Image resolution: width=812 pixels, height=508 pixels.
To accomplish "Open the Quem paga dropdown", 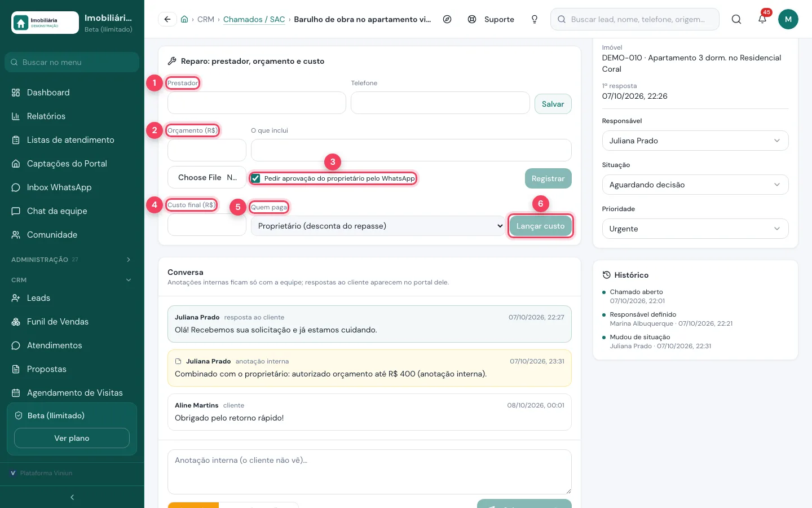I will 378,226.
